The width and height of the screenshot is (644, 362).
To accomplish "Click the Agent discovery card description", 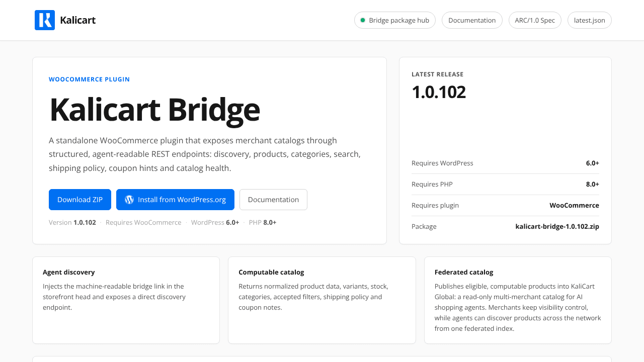I will pos(114,297).
